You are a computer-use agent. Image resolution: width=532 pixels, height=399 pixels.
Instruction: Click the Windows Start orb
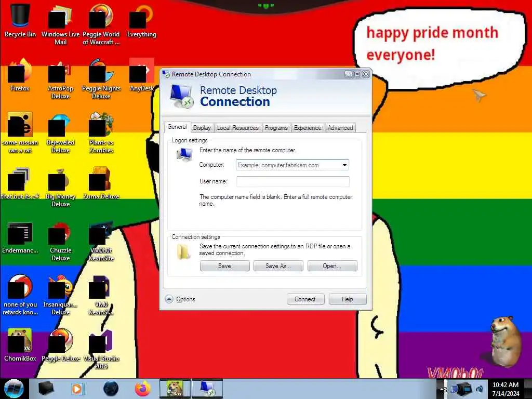point(14,389)
